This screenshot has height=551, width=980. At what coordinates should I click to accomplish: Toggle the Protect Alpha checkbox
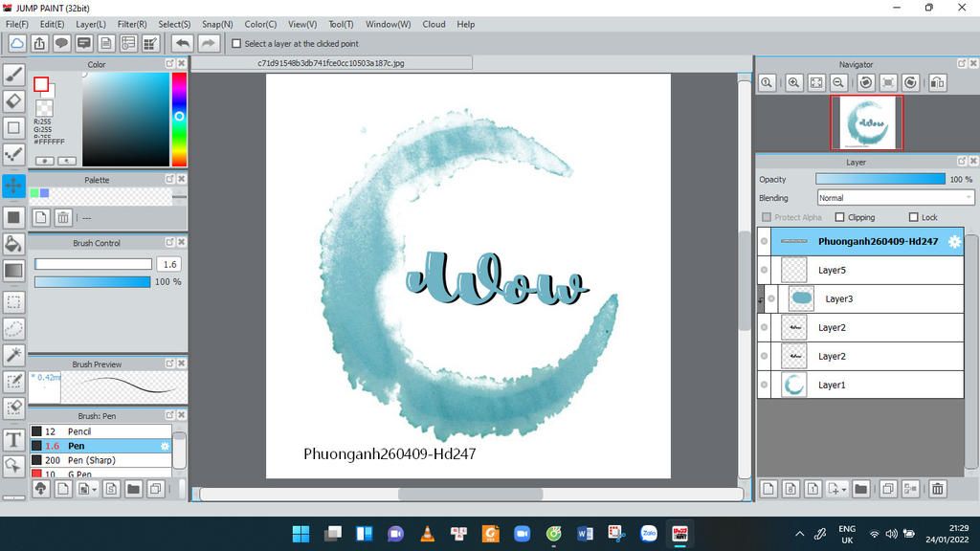tap(767, 217)
